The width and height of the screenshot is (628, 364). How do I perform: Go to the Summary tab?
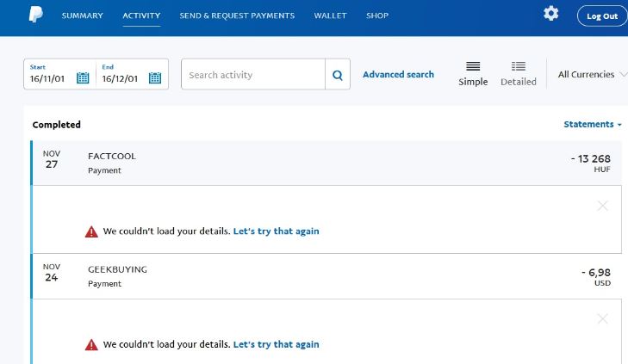(82, 15)
